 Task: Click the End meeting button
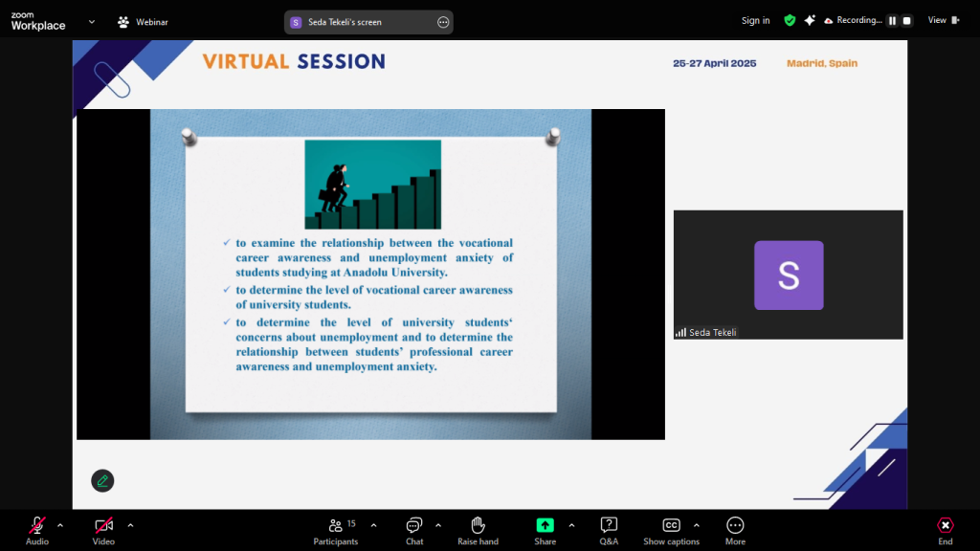pos(945,531)
